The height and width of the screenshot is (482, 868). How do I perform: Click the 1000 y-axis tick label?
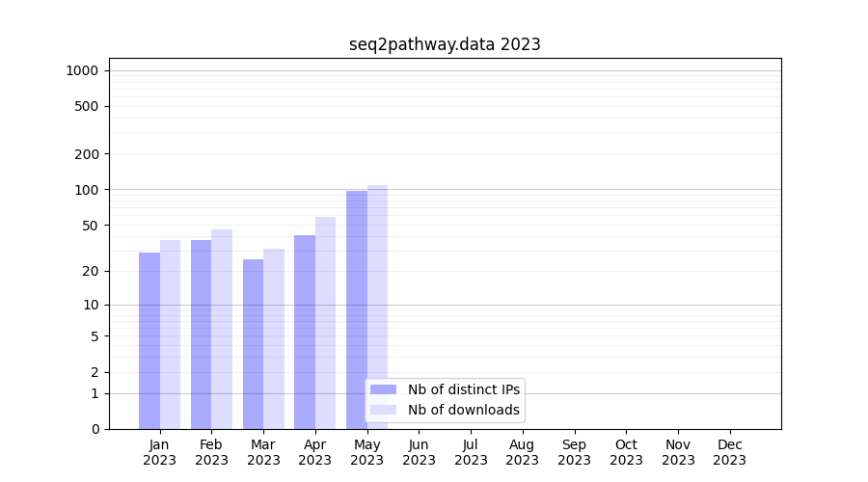coord(82,70)
